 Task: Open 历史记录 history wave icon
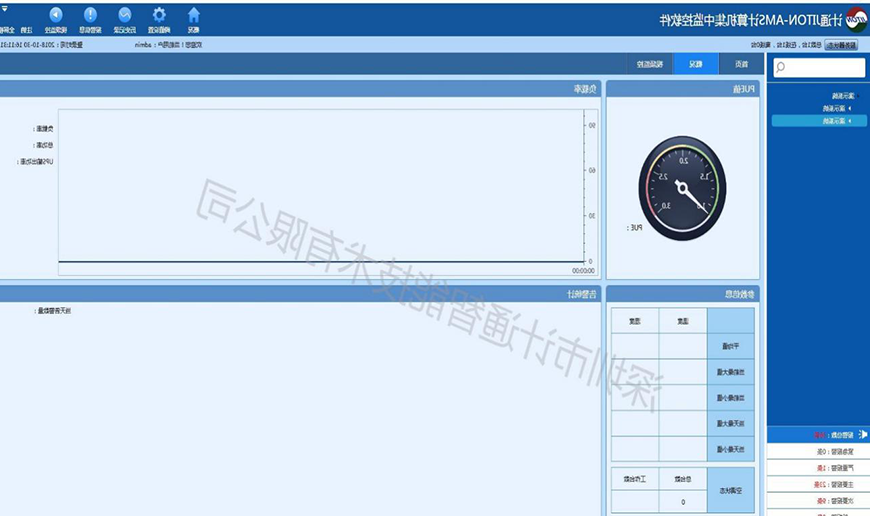pyautogui.click(x=125, y=15)
